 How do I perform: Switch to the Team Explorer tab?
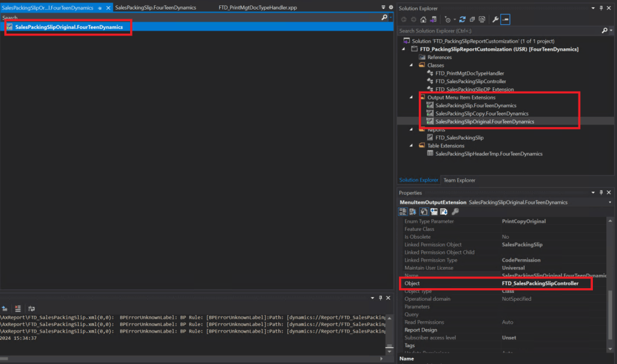459,180
